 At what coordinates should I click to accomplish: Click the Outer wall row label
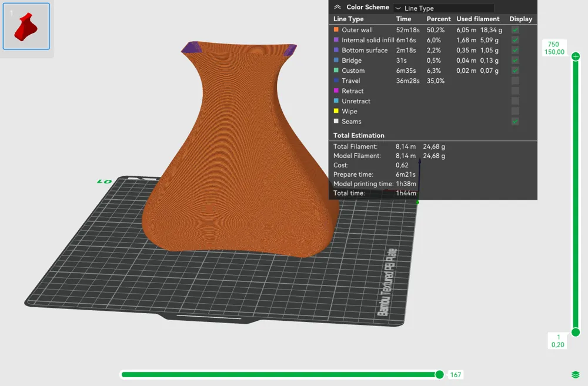(357, 30)
